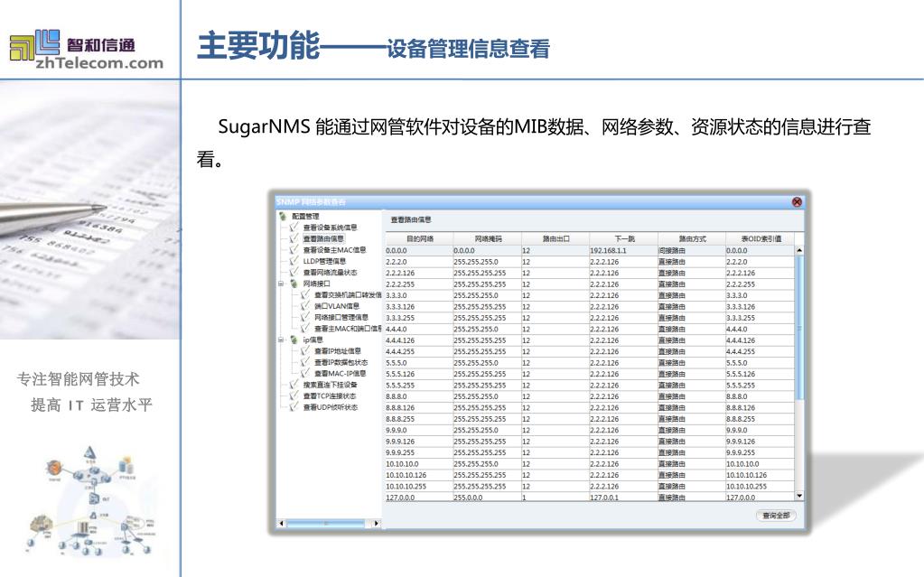This screenshot has height=577, width=924.
Task: Click the 配置管理 root node icon
Action: 283,217
